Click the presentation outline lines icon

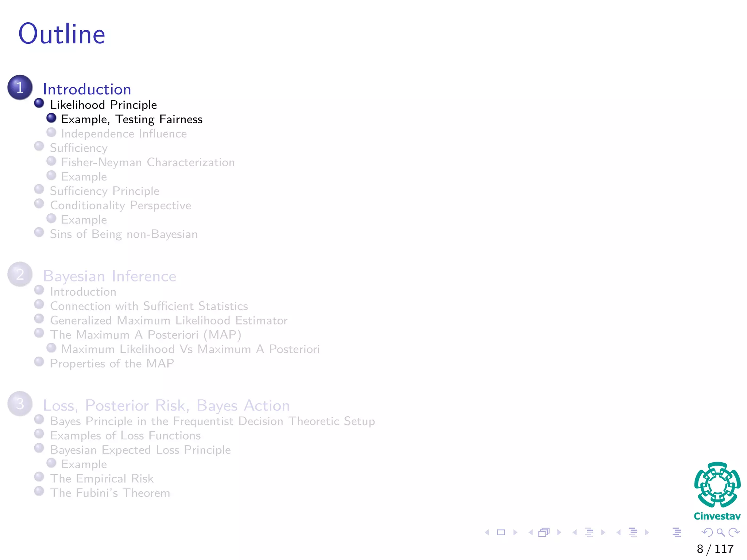coord(677,532)
